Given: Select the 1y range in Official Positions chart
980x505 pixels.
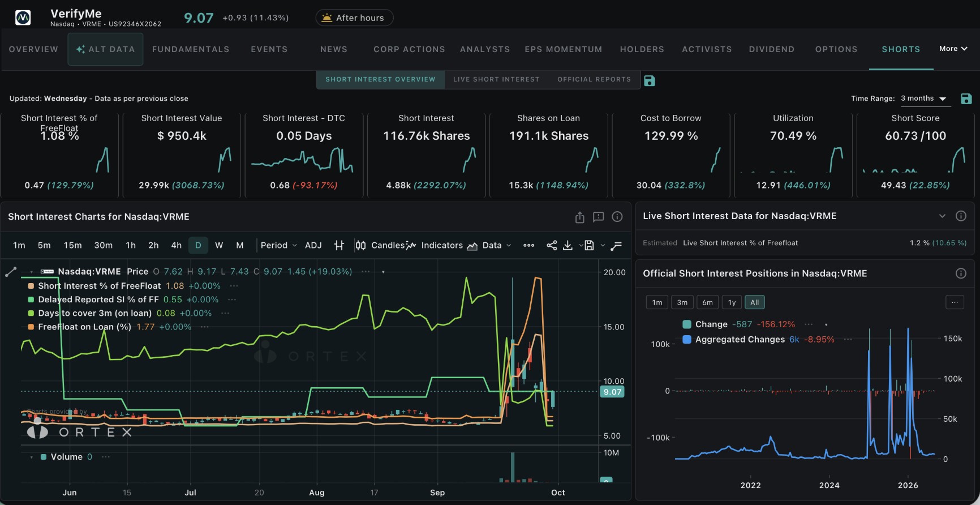Looking at the screenshot, I should pyautogui.click(x=732, y=302).
